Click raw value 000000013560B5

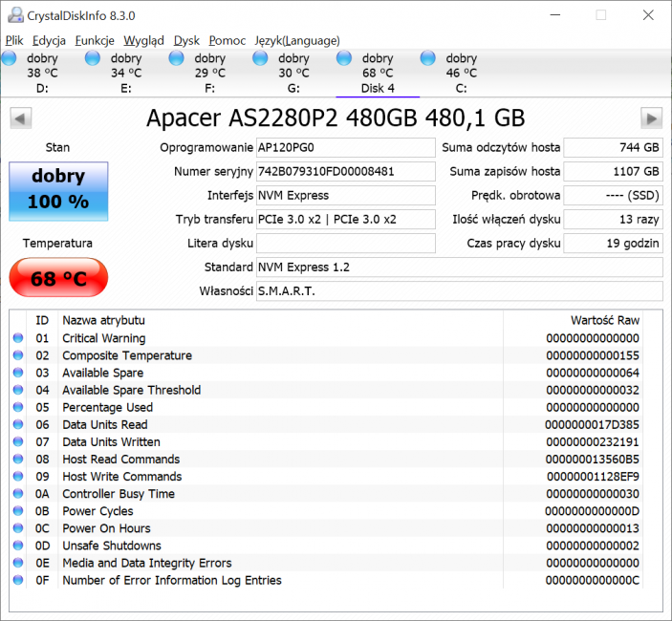(x=592, y=460)
